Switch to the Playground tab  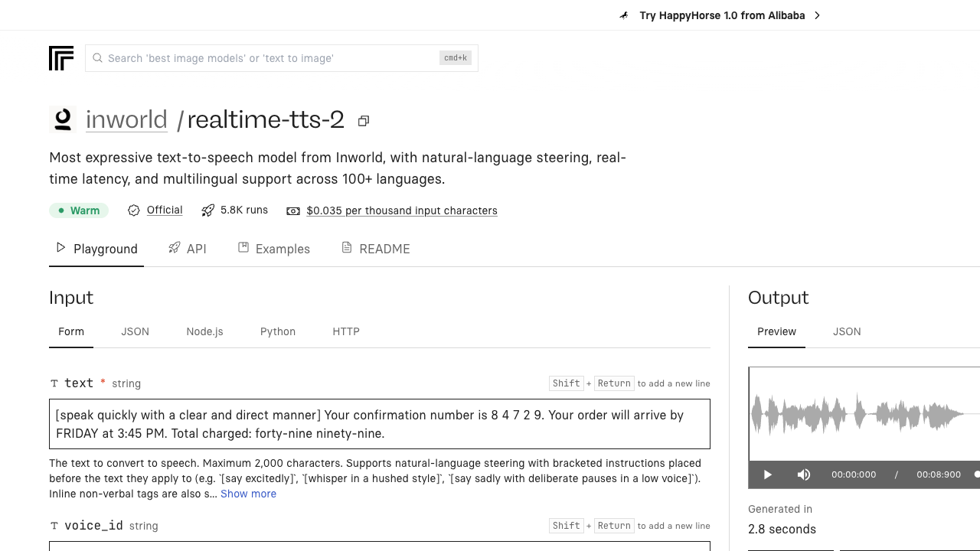(x=96, y=249)
